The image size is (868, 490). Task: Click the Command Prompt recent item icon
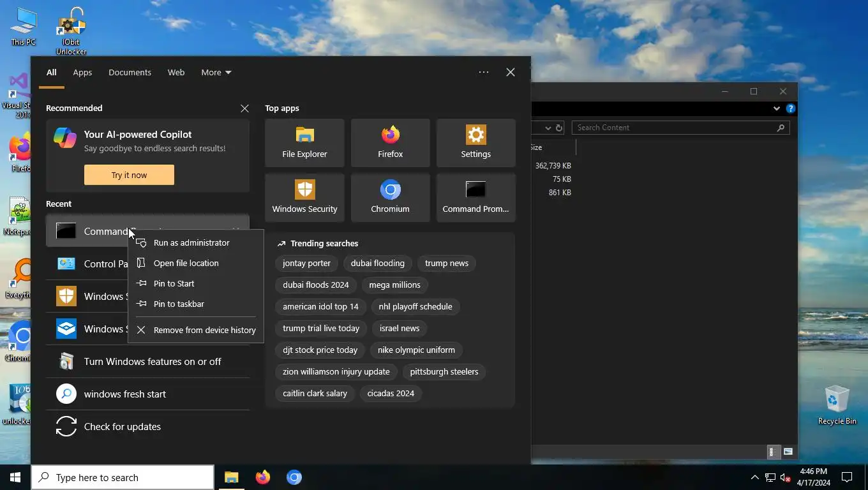point(66,231)
